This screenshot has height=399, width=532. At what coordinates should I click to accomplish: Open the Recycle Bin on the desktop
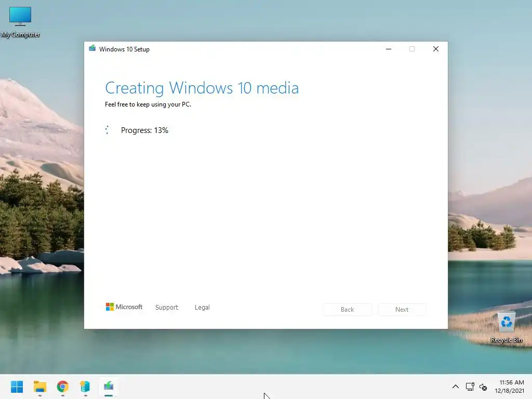[x=506, y=327]
